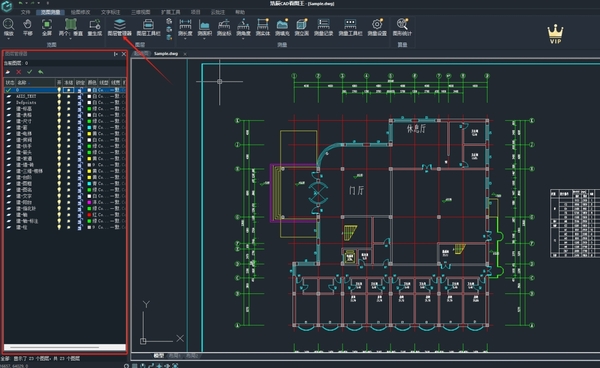600x368 pixels.
Task: Toggle light bulb visibility of Defpoints layer
Action: (x=59, y=103)
